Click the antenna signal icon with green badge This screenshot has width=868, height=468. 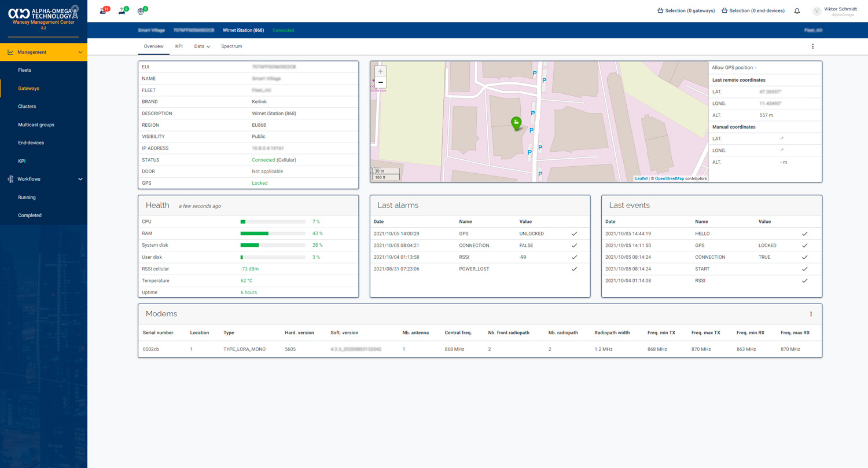pos(142,10)
